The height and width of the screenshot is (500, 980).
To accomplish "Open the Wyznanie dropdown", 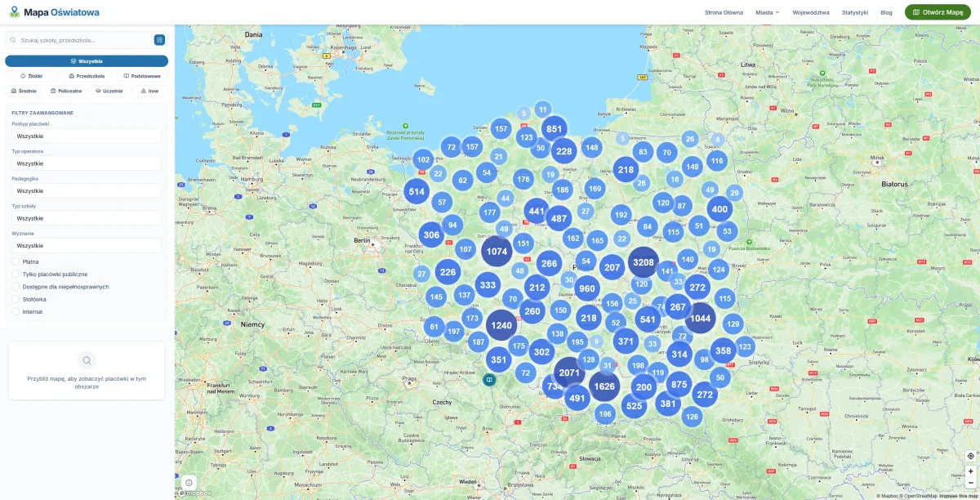I will pyautogui.click(x=86, y=245).
